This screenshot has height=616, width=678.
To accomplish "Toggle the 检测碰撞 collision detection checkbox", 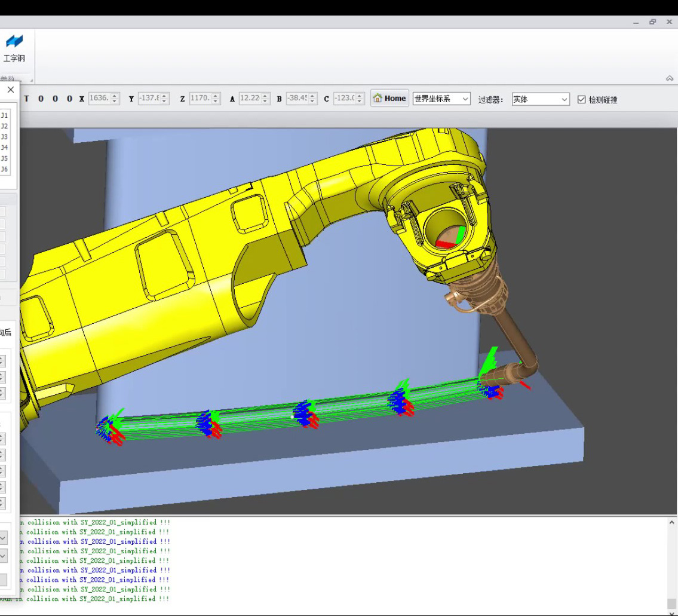I will tap(582, 100).
